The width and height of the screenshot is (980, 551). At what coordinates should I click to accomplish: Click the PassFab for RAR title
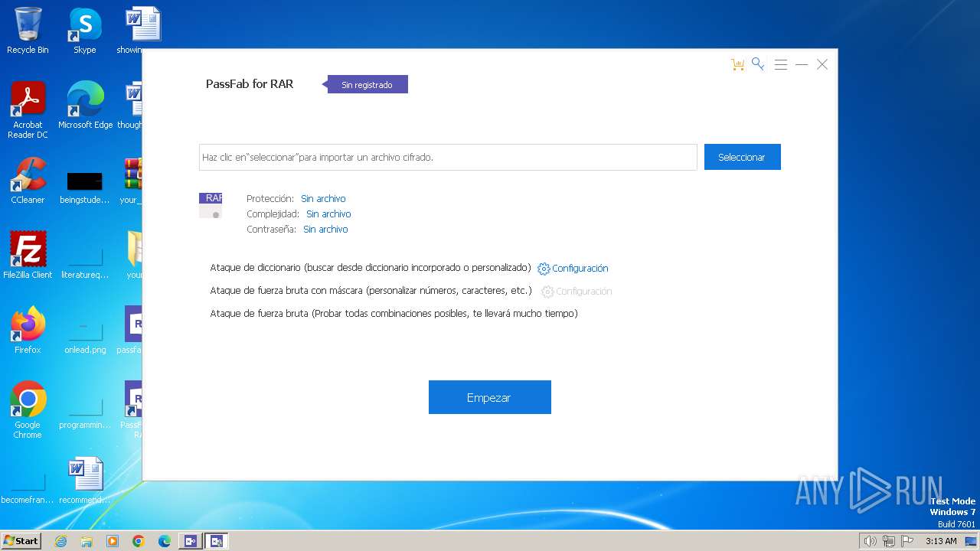pyautogui.click(x=250, y=84)
